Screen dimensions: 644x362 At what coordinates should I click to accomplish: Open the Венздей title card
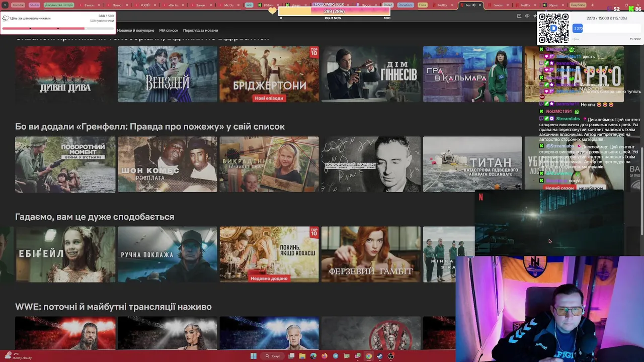tap(168, 74)
